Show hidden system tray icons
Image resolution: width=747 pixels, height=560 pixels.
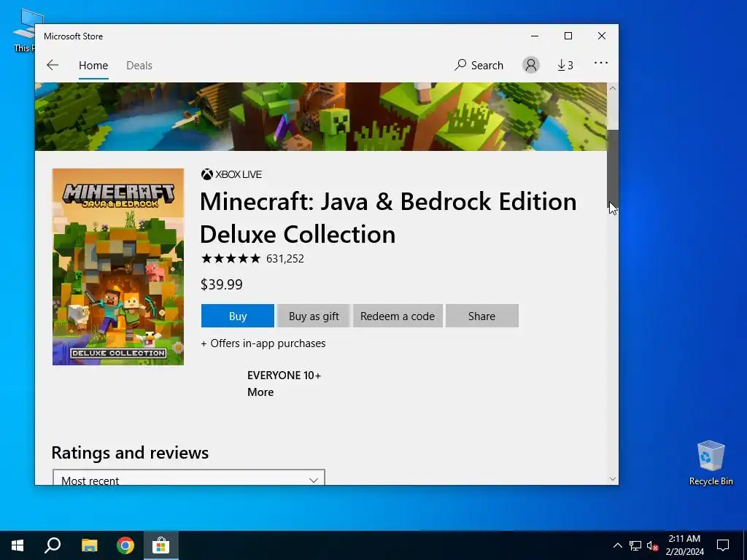point(617,545)
